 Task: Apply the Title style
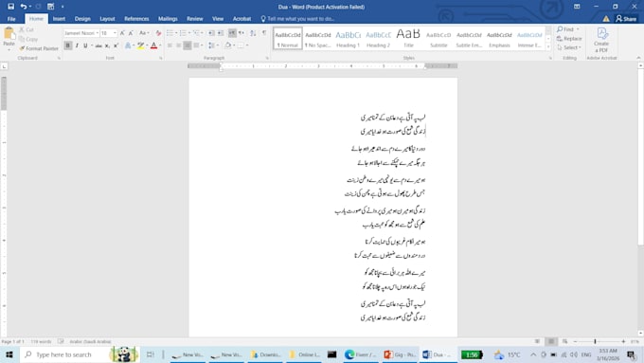pyautogui.click(x=408, y=39)
